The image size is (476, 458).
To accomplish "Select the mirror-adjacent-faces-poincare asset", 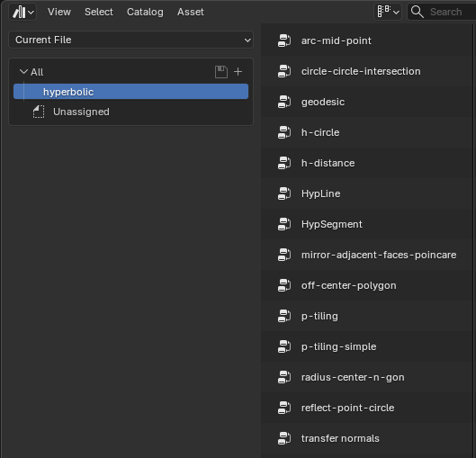I will [367, 255].
